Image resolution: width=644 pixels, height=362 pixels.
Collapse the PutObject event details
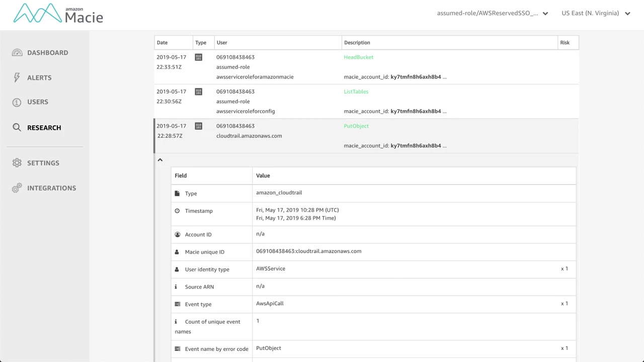point(160,160)
